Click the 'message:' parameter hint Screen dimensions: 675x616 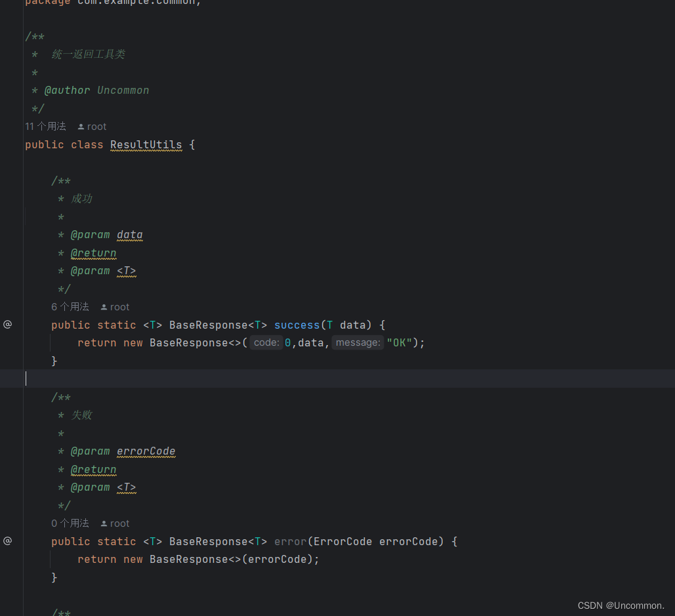pos(358,342)
